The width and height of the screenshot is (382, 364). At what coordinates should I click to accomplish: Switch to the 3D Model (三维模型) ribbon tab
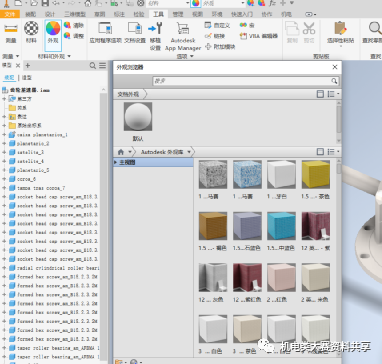coord(75,14)
